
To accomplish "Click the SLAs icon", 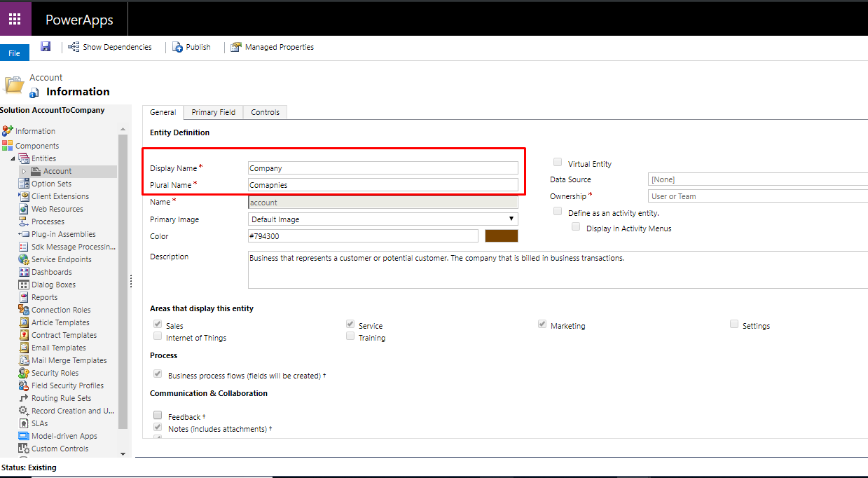I will point(24,423).
